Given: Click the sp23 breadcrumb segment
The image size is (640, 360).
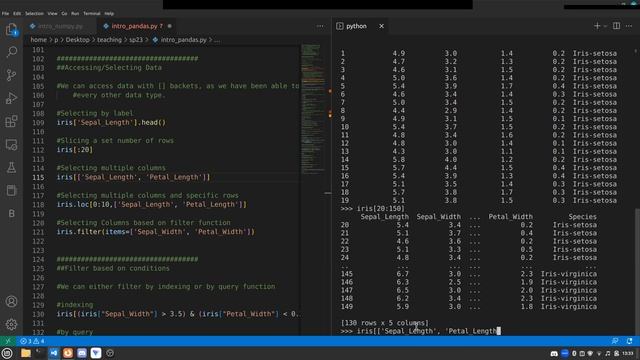Looking at the screenshot, I should pos(136,40).
